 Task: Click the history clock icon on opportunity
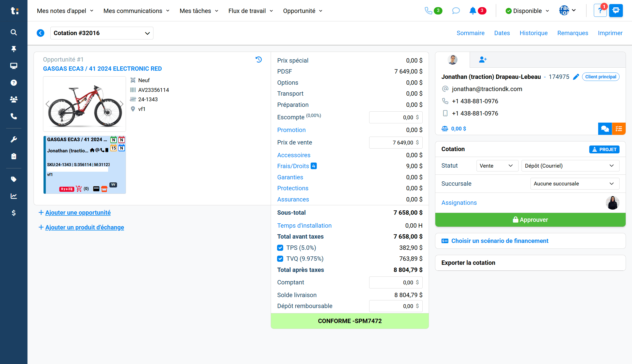coord(258,60)
